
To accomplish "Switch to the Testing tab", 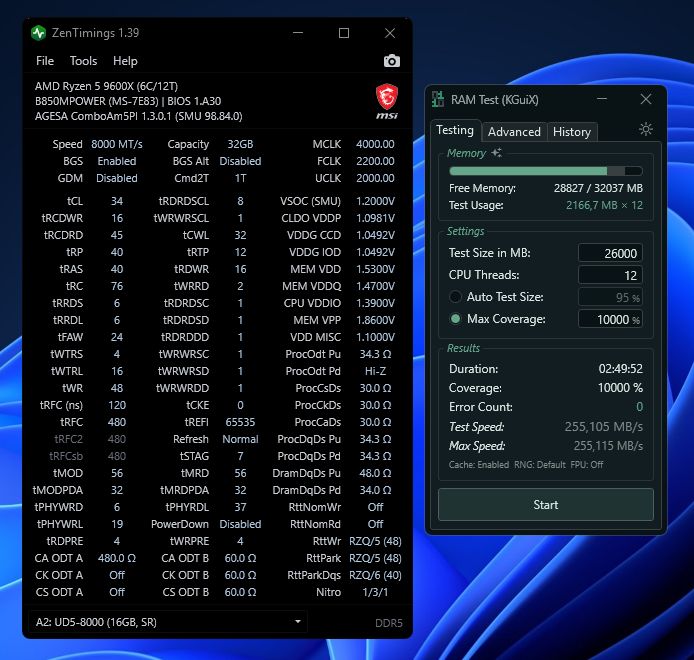I will 455,130.
